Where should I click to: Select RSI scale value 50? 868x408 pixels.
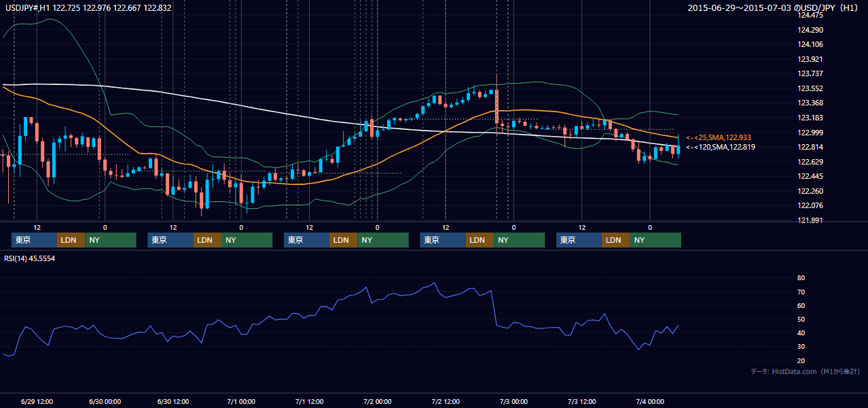[801, 319]
